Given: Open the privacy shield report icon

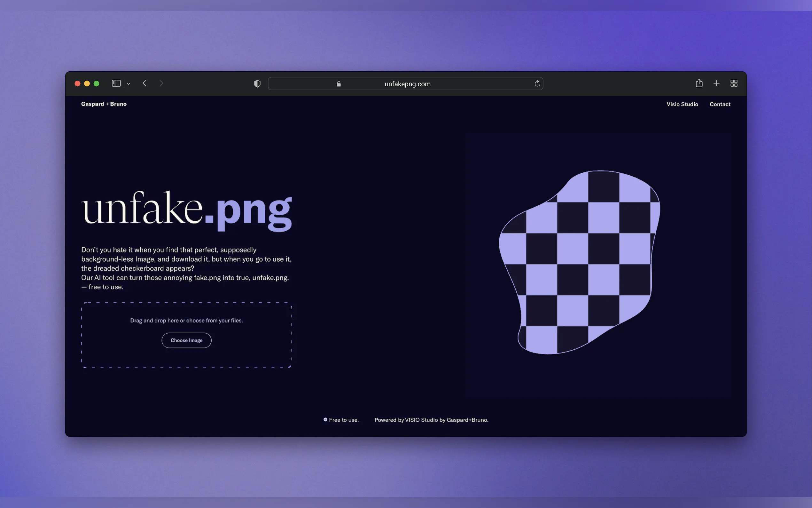Looking at the screenshot, I should click(257, 84).
